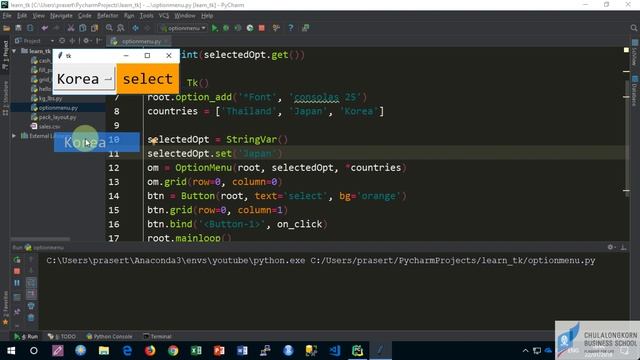Undo with the purple back arrow icon
The height and width of the screenshot is (360, 640).
[x=44, y=28]
